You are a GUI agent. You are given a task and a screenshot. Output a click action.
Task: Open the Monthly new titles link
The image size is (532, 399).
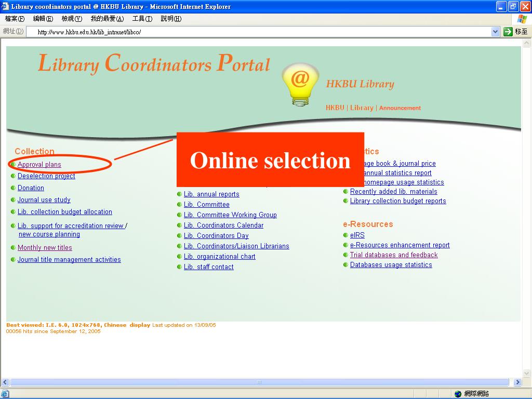point(45,248)
